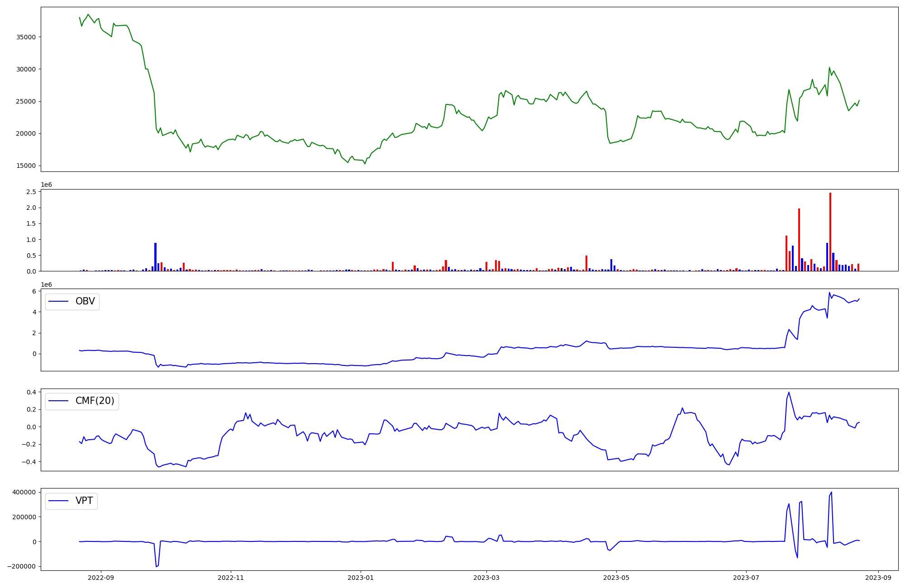Click the OBV legend label
This screenshot has height=588, width=905.
tap(85, 301)
